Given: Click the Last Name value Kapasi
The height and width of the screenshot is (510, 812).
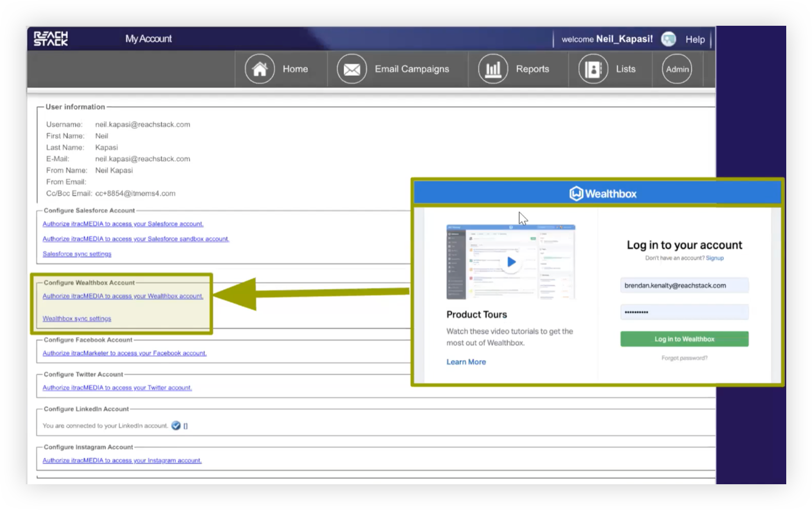Looking at the screenshot, I should pyautogui.click(x=106, y=148).
